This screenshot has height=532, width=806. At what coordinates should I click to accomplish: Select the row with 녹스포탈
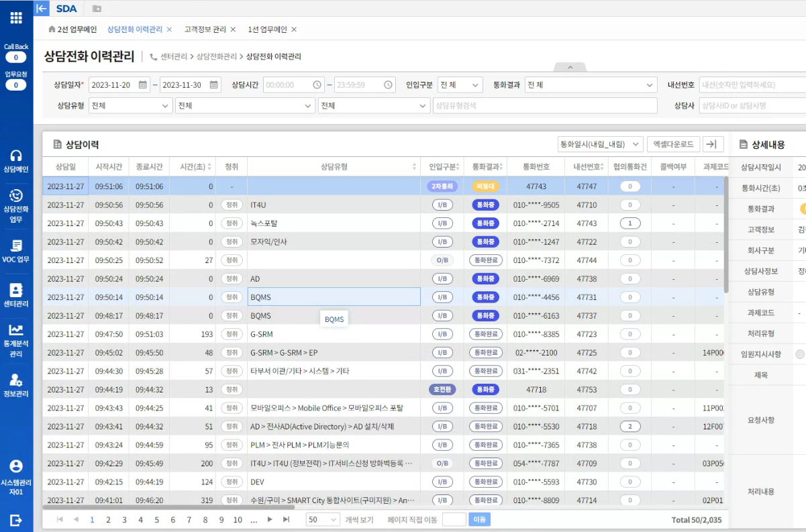coord(384,223)
